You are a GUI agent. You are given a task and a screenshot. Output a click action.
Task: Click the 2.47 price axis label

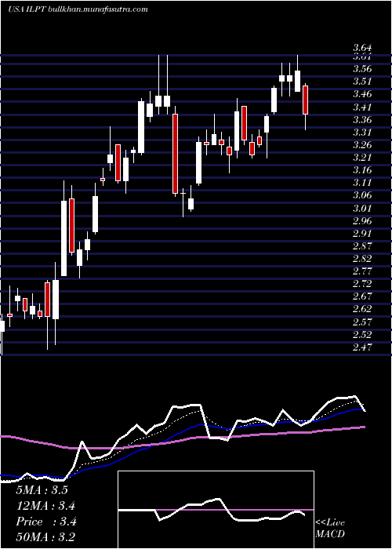tap(362, 347)
